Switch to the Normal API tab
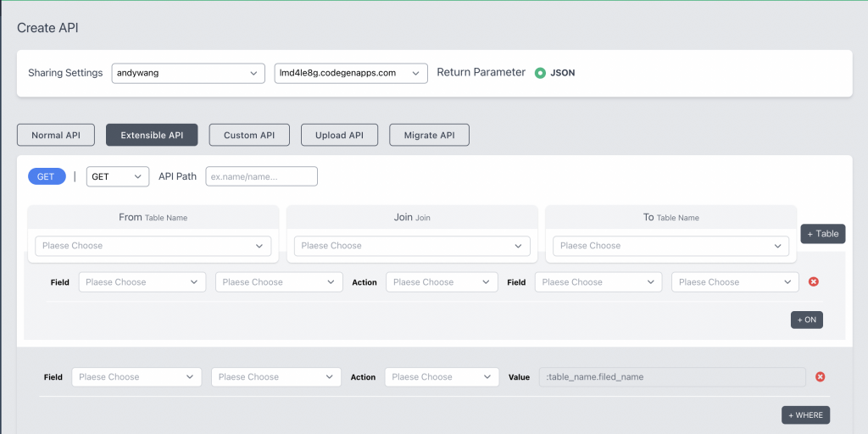 (56, 135)
